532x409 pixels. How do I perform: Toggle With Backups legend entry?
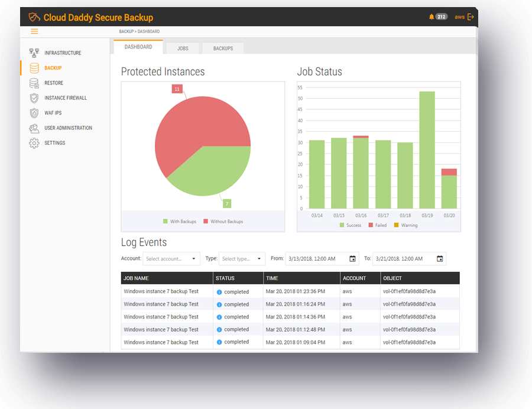pos(180,222)
